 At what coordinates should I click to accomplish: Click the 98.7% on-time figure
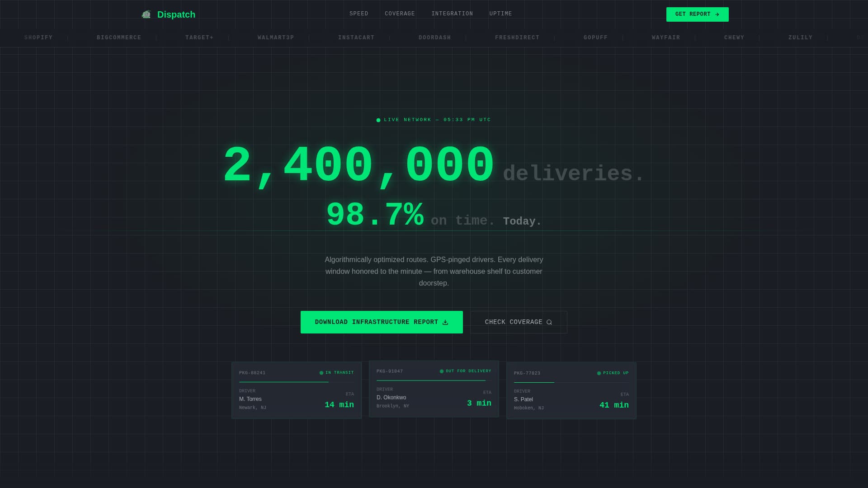375,215
